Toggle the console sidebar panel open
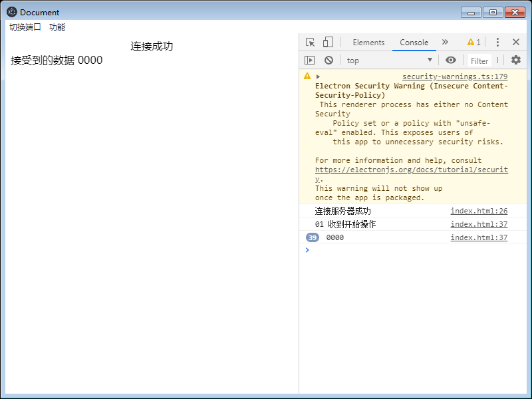The image size is (532, 399). pyautogui.click(x=309, y=60)
